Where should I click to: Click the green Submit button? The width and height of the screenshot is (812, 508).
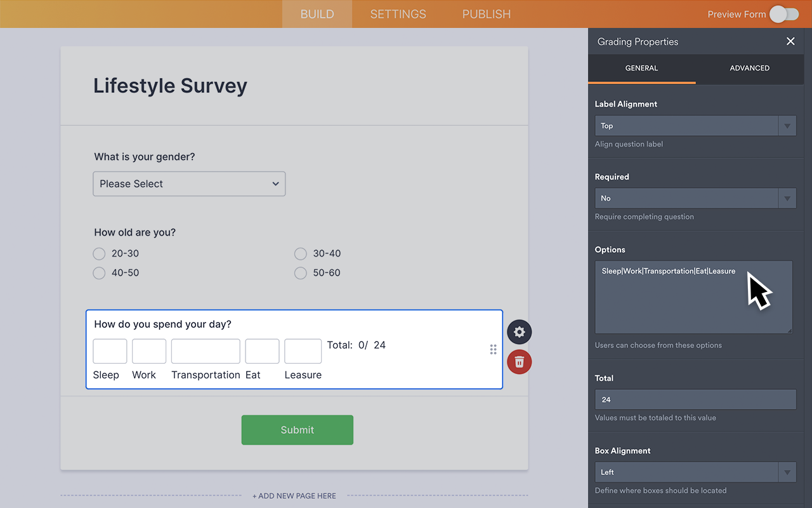[x=297, y=430]
